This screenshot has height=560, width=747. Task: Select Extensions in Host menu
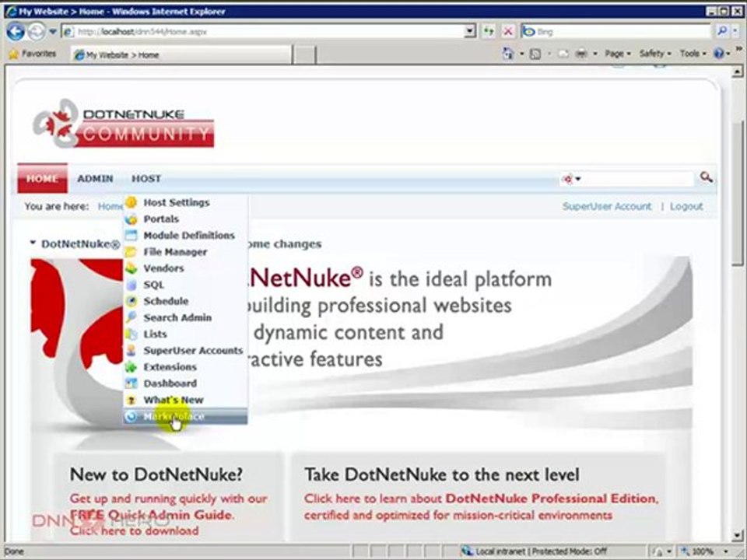click(x=185, y=366)
